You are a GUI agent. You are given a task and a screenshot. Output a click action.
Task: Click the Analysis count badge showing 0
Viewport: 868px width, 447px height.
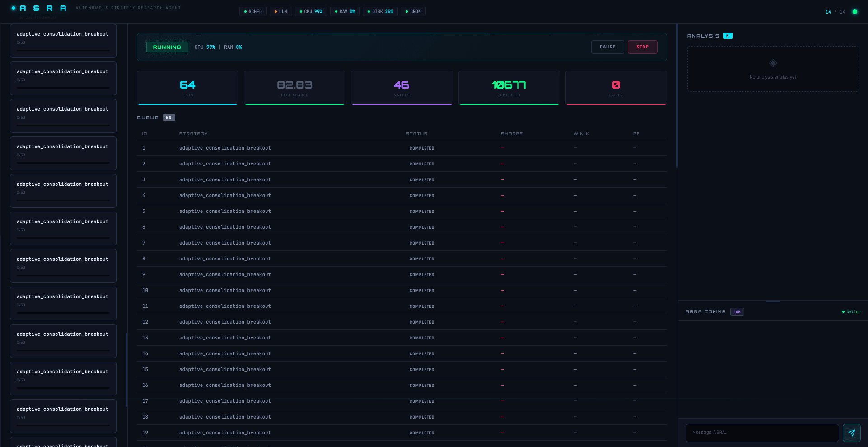point(728,36)
